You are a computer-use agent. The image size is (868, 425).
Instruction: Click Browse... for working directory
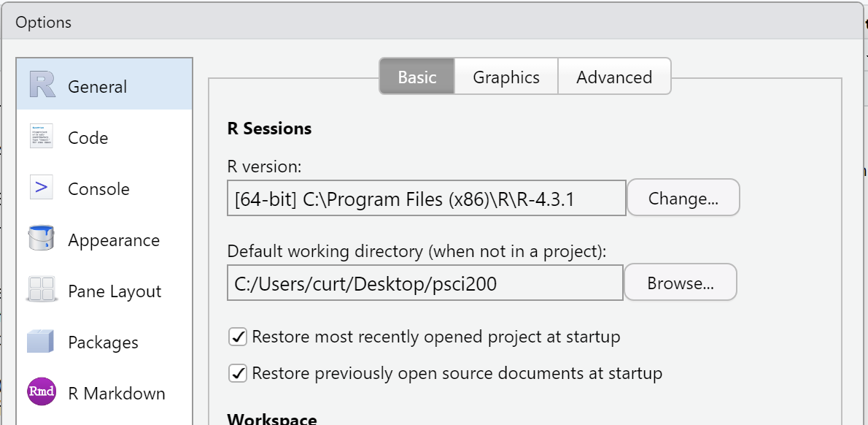pyautogui.click(x=681, y=283)
